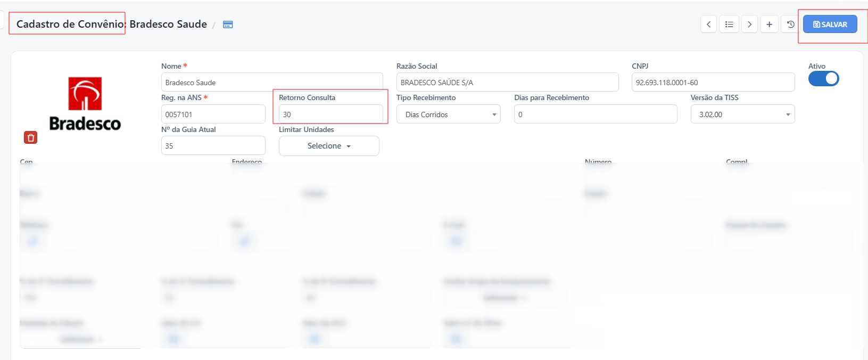Image resolution: width=868 pixels, height=360 pixels.
Task: Click the Nome input field
Action: pyautogui.click(x=272, y=83)
